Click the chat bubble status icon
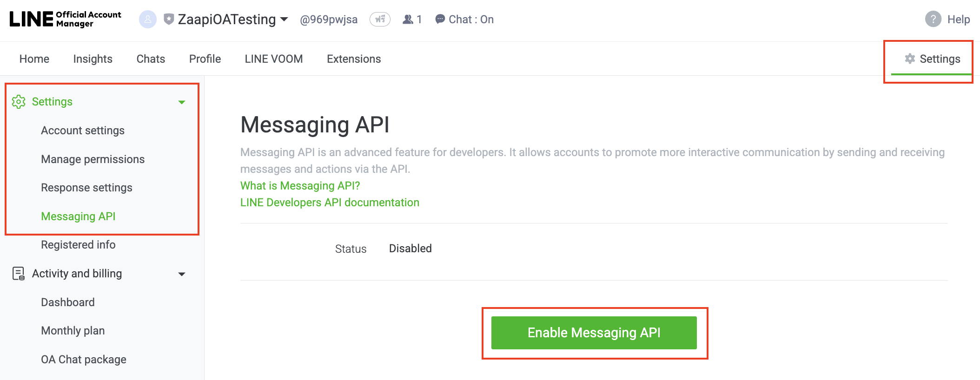 [440, 20]
